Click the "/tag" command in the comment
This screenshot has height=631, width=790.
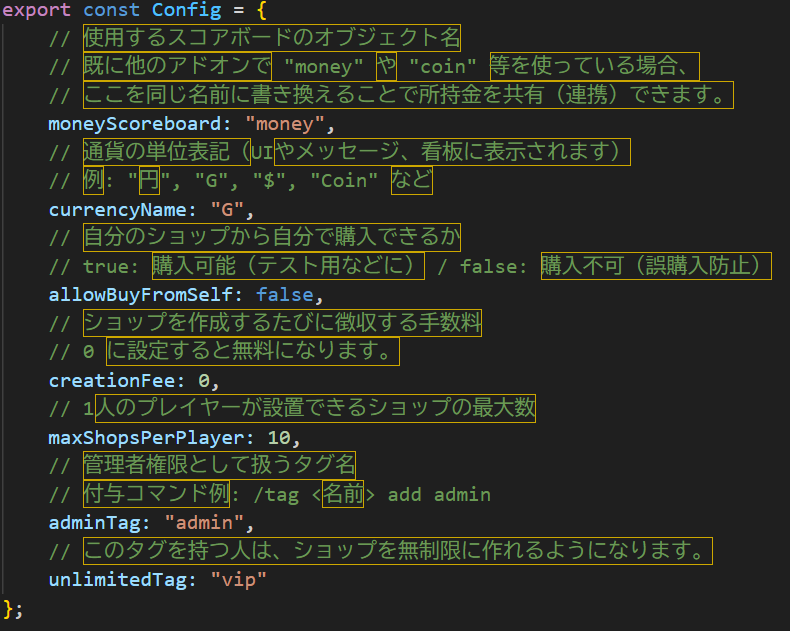275,495
